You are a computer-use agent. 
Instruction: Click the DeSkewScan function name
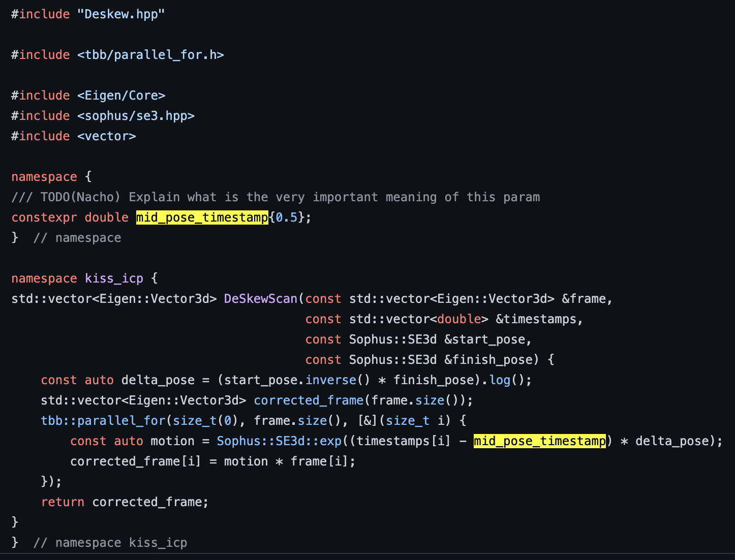coord(260,298)
